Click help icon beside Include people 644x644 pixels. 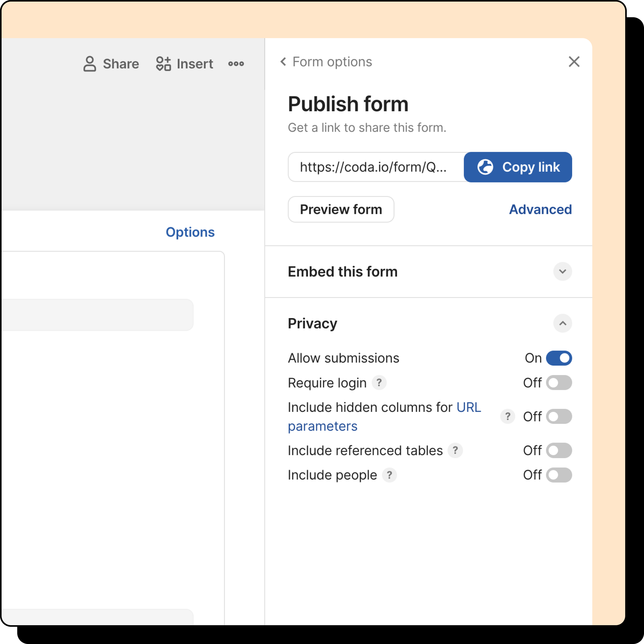click(389, 475)
